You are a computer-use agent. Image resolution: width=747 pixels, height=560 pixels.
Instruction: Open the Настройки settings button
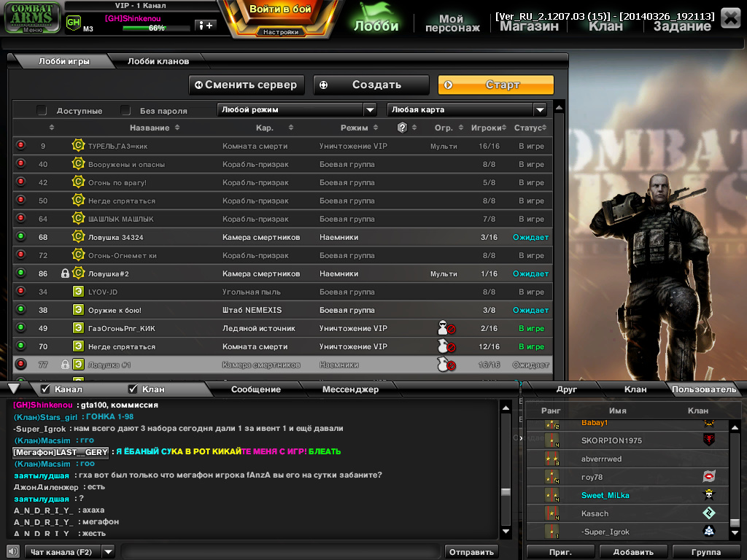click(x=281, y=32)
